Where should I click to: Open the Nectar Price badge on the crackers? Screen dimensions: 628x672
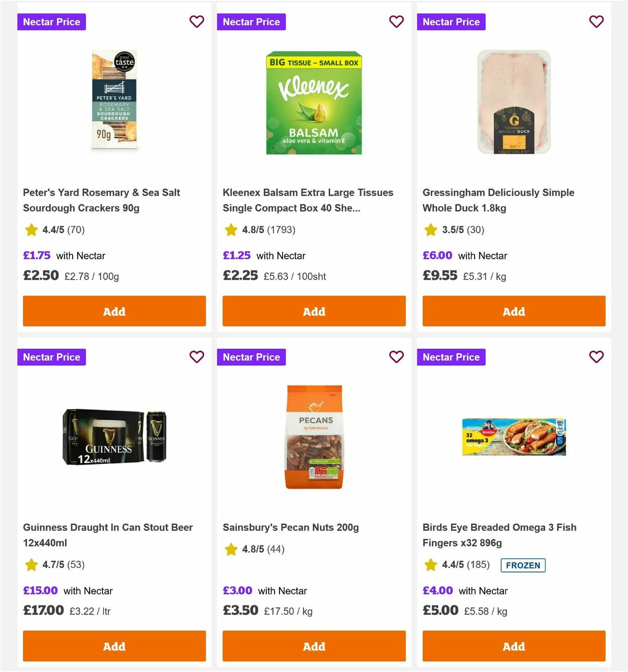[x=51, y=22]
